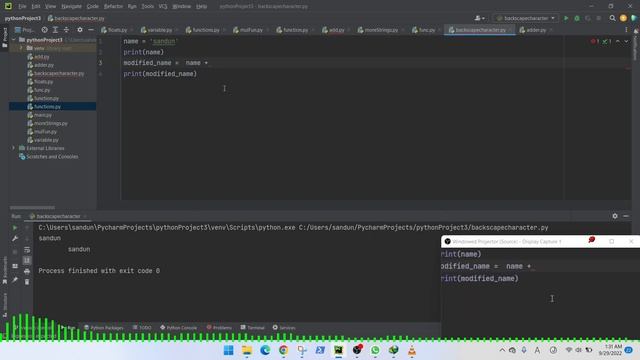Screen dimensions: 640x360
Task: Pin the Run tab
Action: [15, 280]
